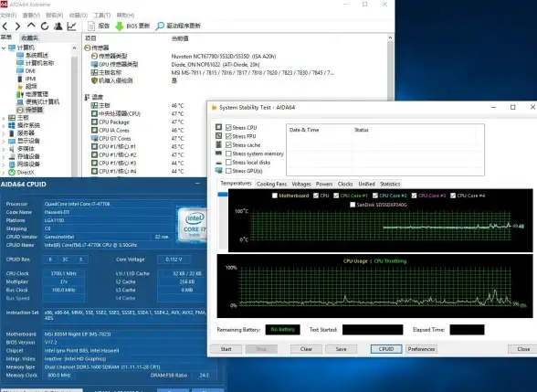The width and height of the screenshot is (537, 392).
Task: Uncheck Stress cache option
Action: pos(228,145)
